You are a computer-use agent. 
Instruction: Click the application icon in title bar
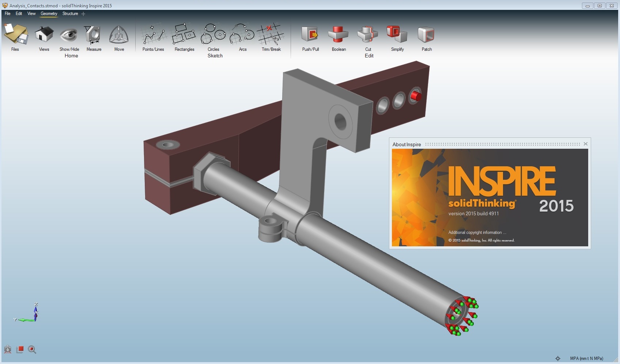(5, 5)
